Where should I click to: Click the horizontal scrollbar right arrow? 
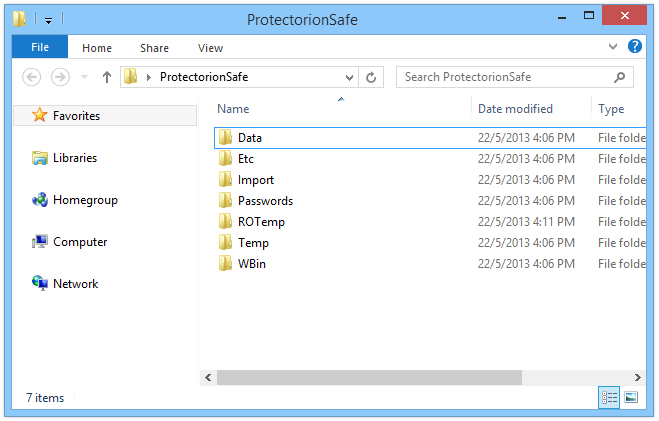638,377
